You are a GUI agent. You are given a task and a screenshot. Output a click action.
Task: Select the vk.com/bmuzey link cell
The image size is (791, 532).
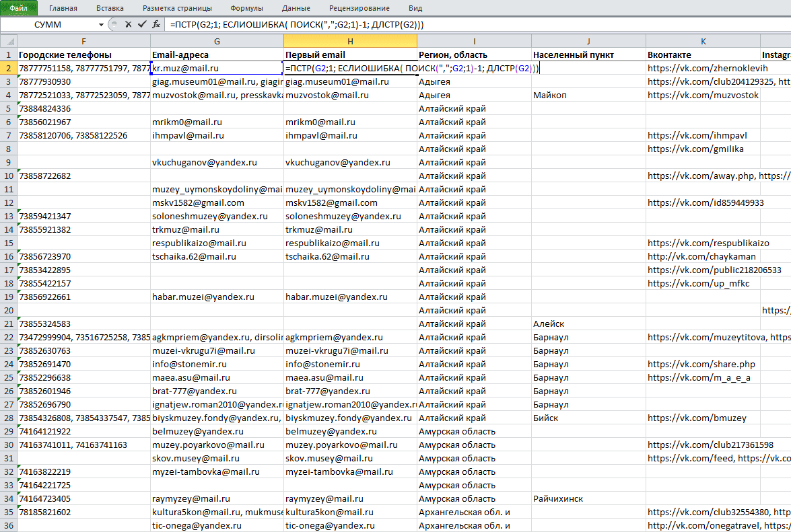click(x=703, y=418)
